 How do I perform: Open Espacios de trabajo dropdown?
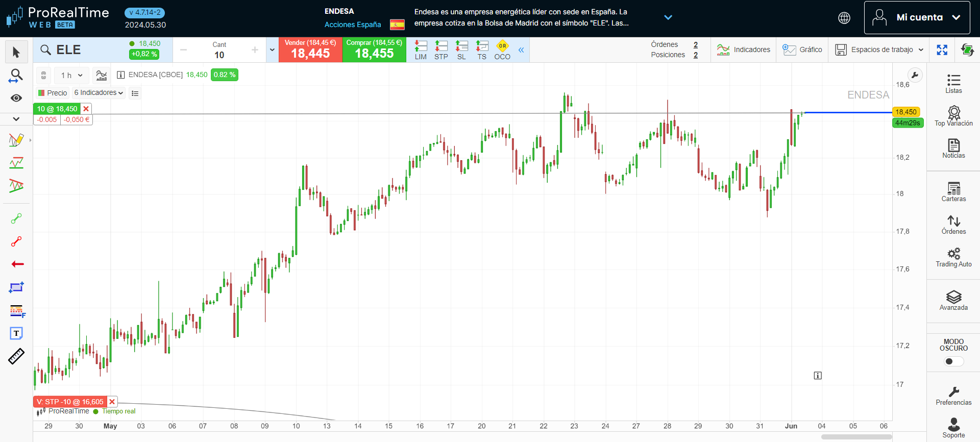pos(879,50)
